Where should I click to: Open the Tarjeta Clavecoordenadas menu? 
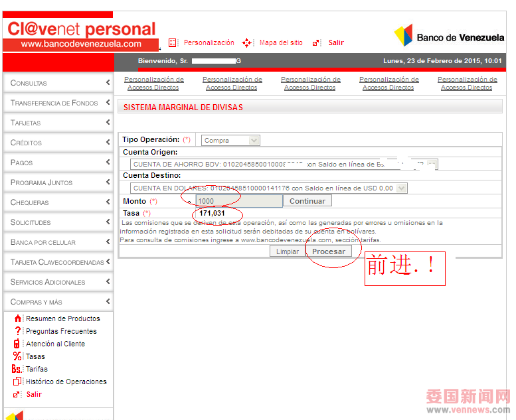click(58, 262)
